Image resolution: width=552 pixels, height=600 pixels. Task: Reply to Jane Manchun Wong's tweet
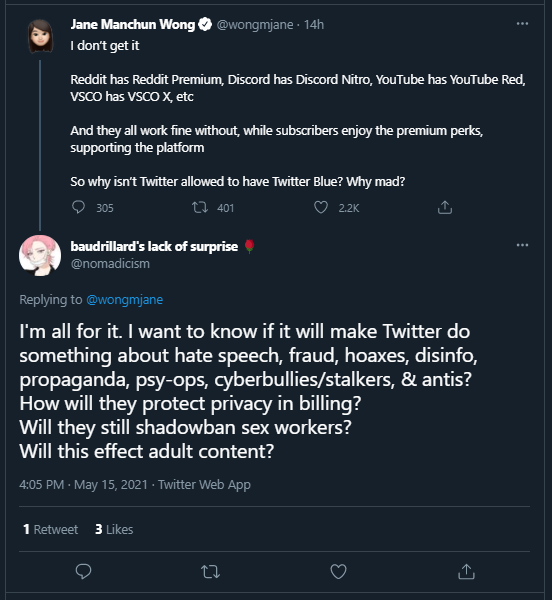point(78,207)
